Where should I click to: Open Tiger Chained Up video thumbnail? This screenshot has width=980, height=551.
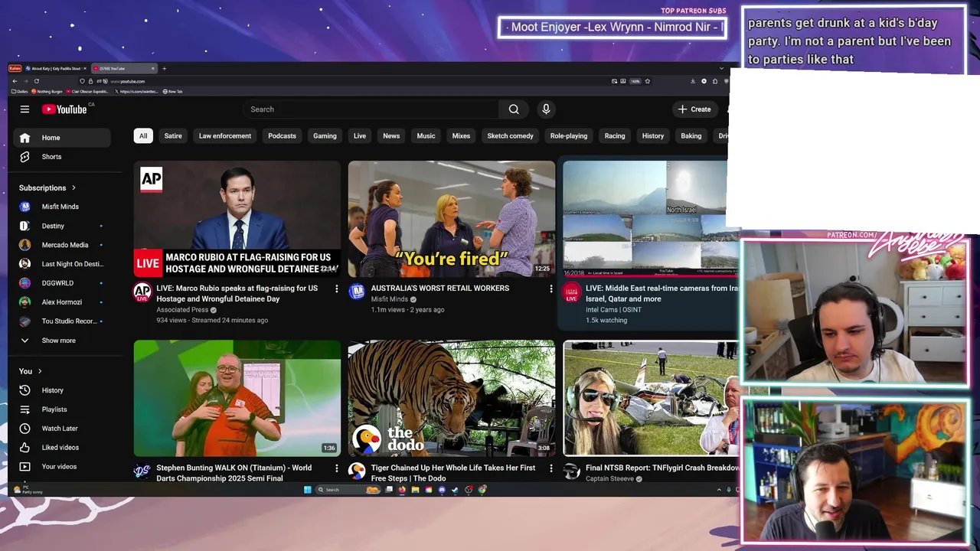[x=452, y=398]
